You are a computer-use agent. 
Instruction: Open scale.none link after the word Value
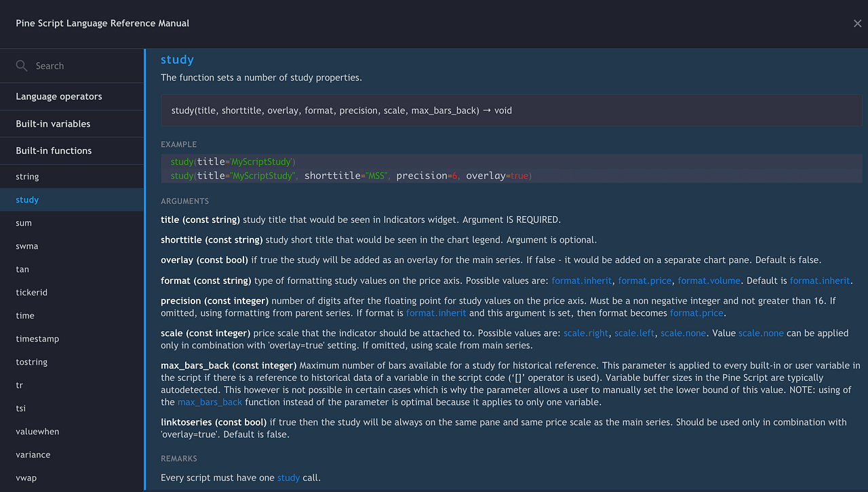pos(761,333)
